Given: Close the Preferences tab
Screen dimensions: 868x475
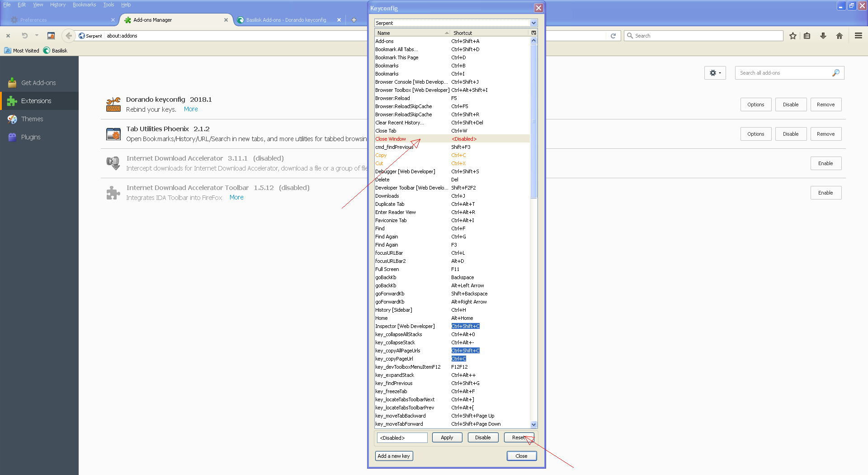Looking at the screenshot, I should (113, 20).
